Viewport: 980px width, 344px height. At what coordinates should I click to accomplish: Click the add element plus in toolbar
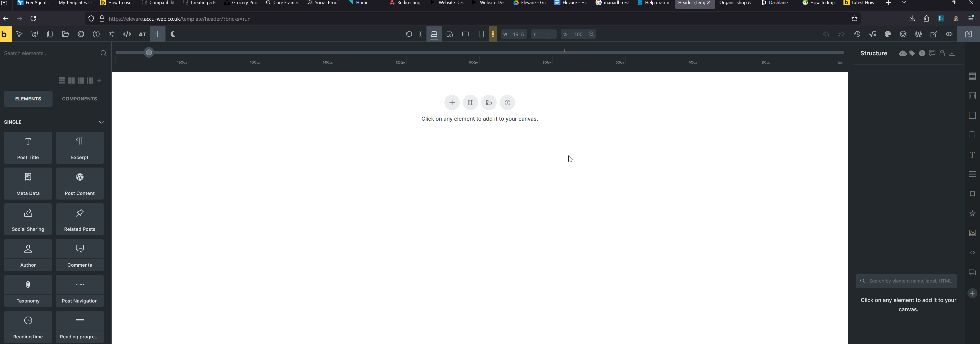pos(158,34)
